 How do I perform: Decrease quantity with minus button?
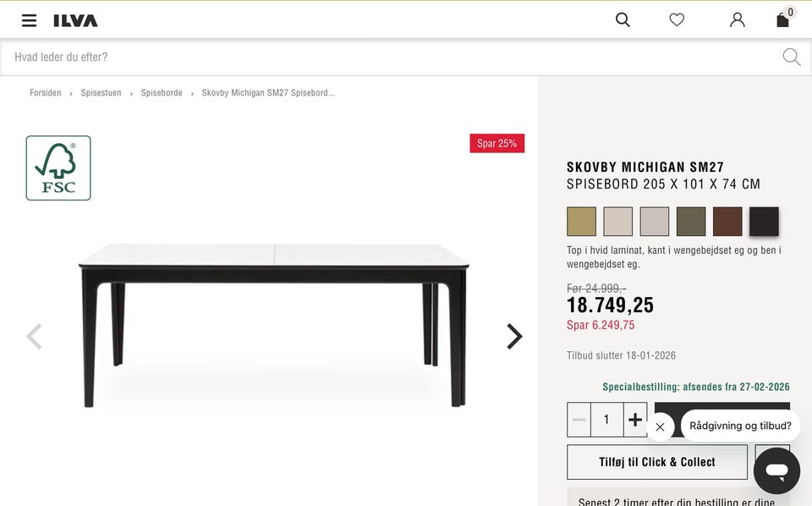coord(579,420)
